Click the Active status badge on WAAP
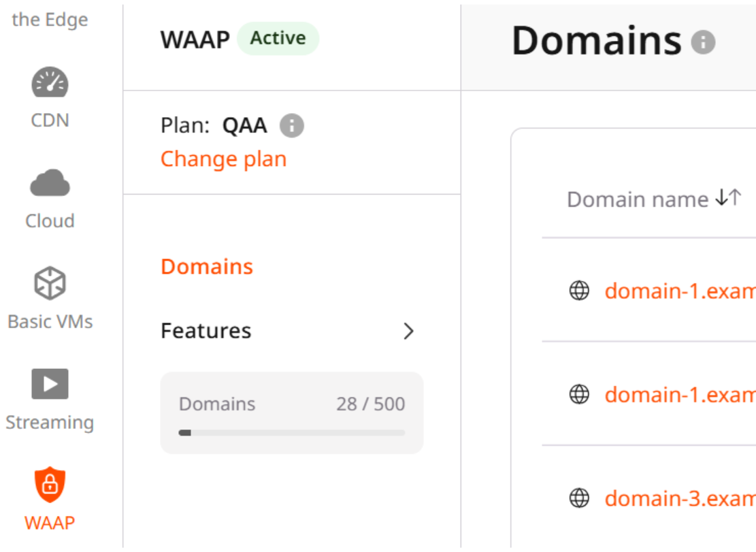Image resolution: width=756 pixels, height=552 pixels. pyautogui.click(x=278, y=38)
